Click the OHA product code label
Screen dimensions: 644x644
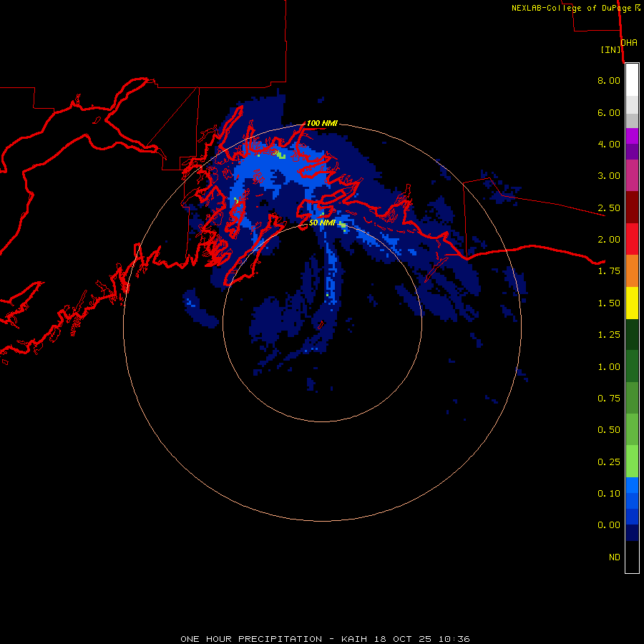coord(629,43)
